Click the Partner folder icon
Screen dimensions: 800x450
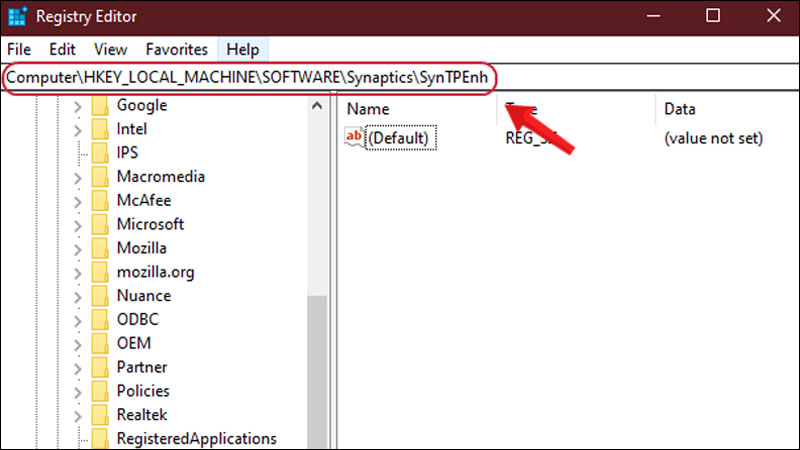point(100,367)
